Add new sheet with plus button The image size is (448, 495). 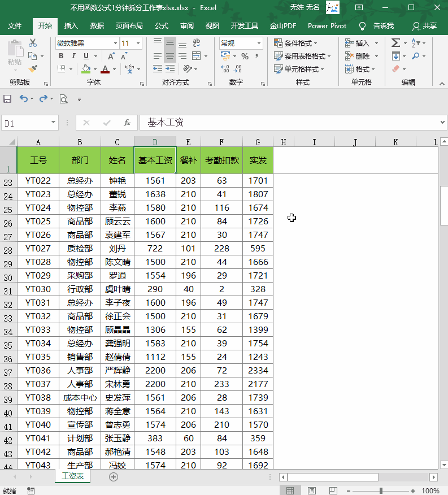point(114,477)
